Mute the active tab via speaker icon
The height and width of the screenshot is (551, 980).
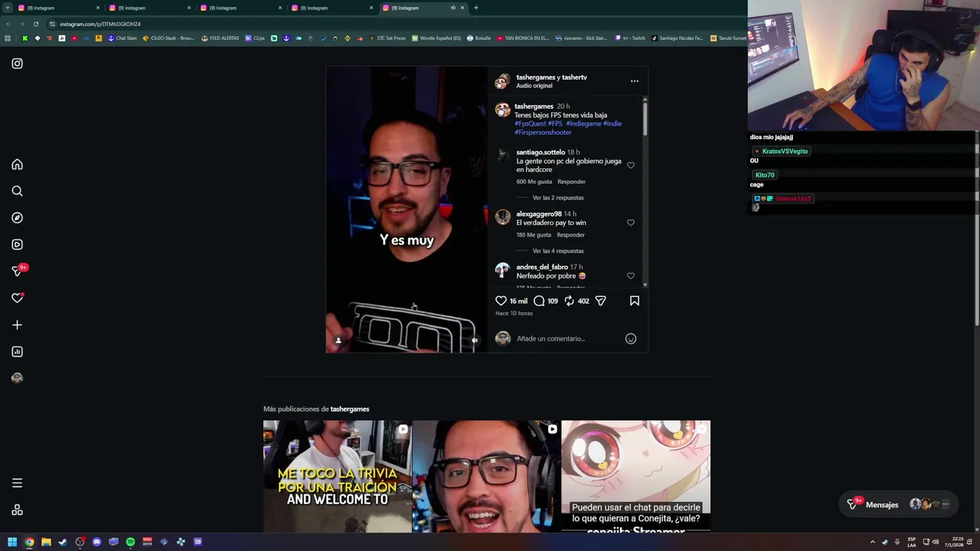pyautogui.click(x=452, y=8)
